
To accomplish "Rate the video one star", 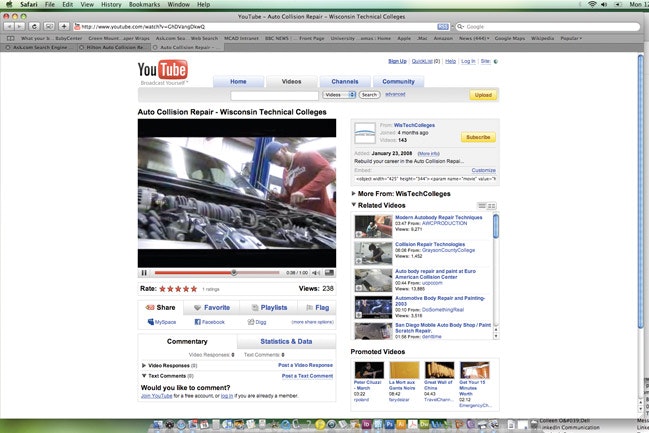I will click(x=163, y=289).
